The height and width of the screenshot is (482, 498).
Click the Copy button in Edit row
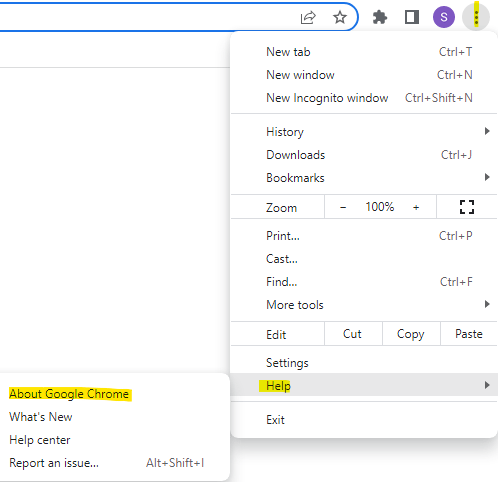tap(411, 334)
